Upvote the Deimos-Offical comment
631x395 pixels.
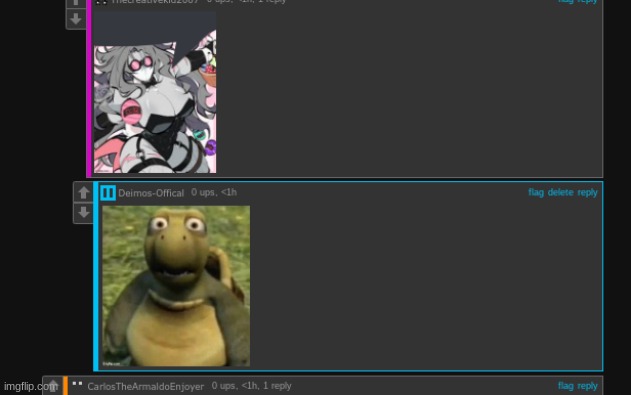83,192
